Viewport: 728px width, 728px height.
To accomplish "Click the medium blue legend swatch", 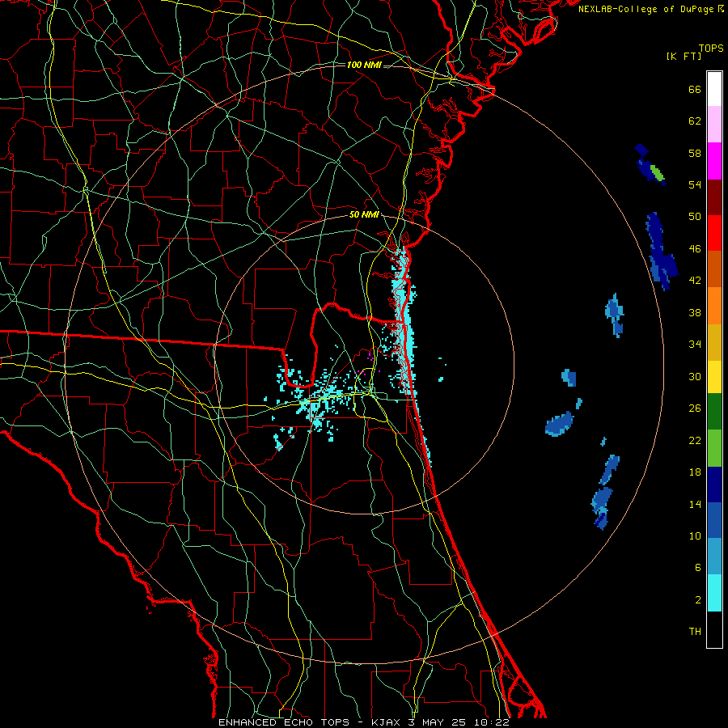I will [714, 520].
